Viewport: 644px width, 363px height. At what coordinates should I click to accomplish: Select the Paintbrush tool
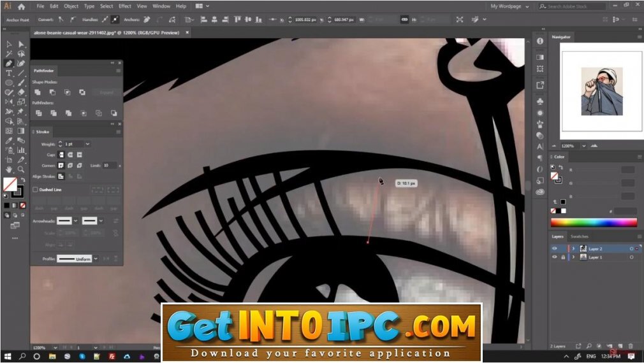[x=21, y=83]
